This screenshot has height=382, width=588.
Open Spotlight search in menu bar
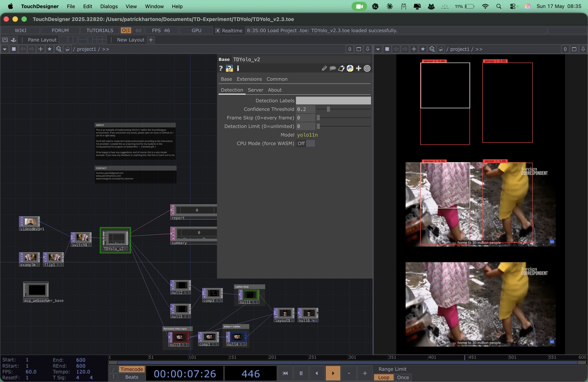(499, 6)
